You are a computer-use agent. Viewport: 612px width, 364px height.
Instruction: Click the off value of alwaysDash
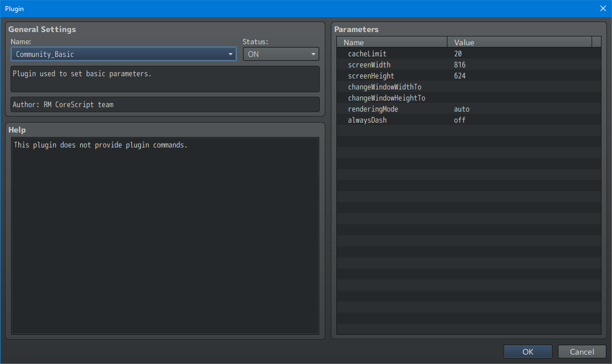click(x=460, y=120)
